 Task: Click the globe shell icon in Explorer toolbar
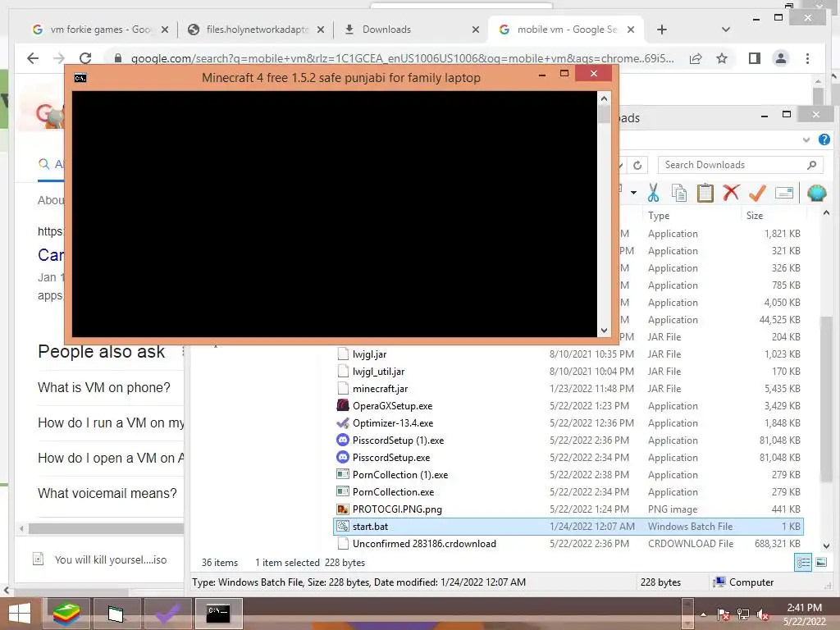(x=816, y=193)
